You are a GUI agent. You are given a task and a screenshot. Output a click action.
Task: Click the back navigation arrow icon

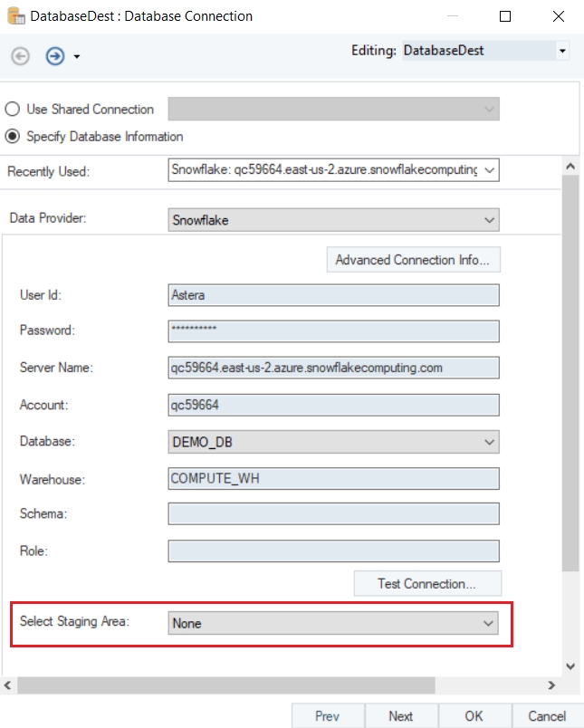point(21,56)
